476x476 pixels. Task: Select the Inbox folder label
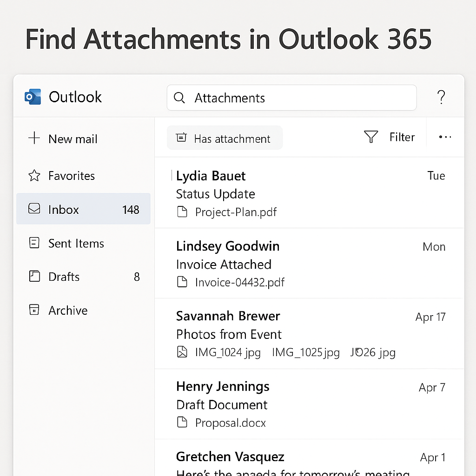coord(63,210)
